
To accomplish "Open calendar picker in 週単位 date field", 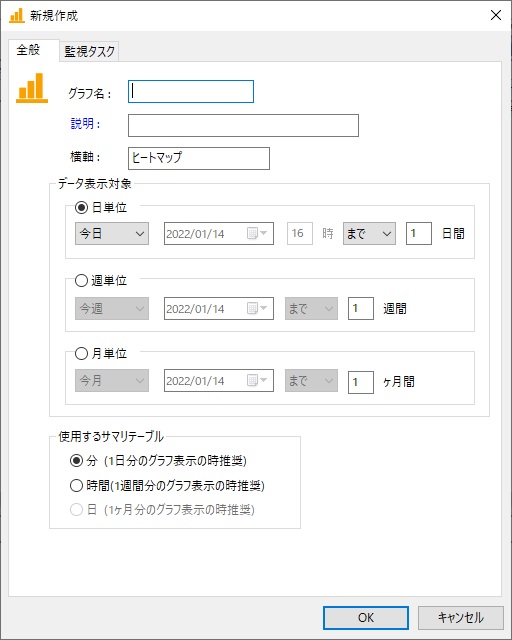I will [257, 308].
